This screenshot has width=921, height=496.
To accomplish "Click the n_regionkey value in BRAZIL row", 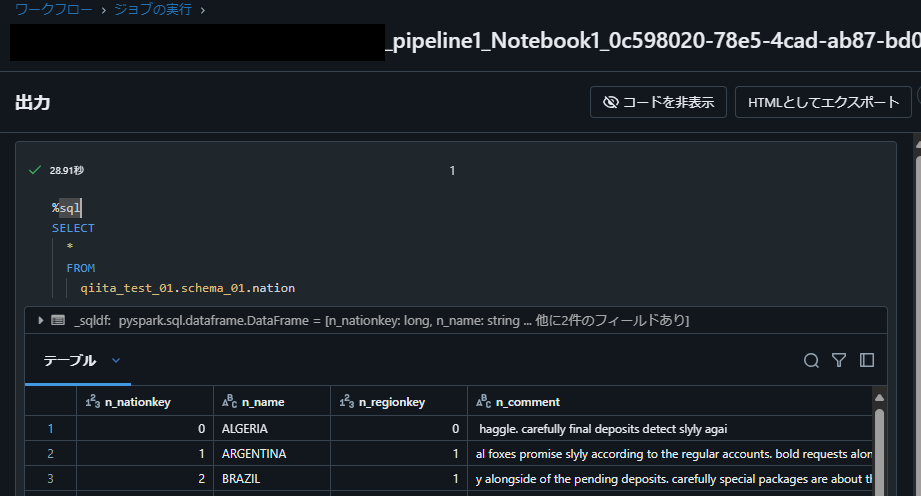I will point(399,479).
